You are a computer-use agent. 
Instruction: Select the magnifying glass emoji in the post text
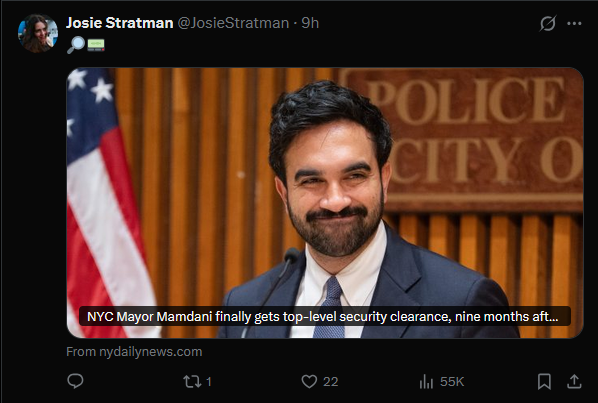pos(76,45)
